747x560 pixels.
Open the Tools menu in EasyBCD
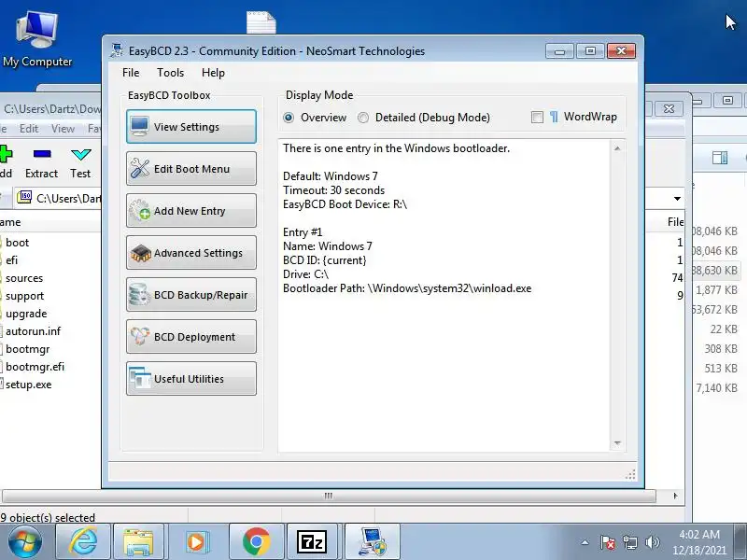[x=170, y=73]
